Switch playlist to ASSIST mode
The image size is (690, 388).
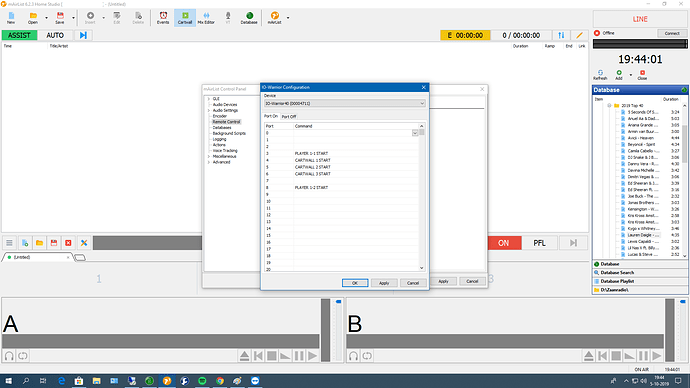(19, 35)
